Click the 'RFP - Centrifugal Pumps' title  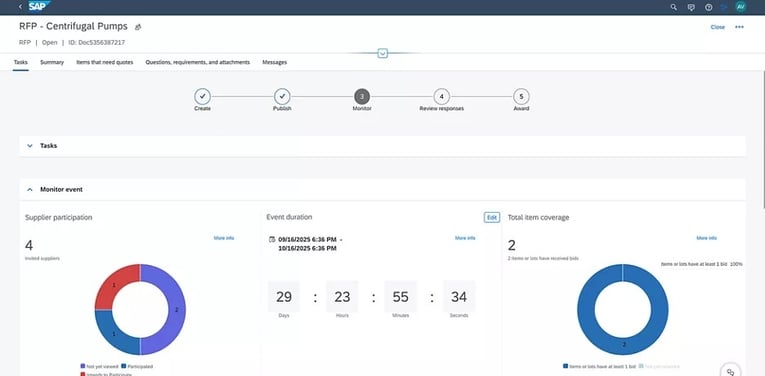click(x=73, y=26)
